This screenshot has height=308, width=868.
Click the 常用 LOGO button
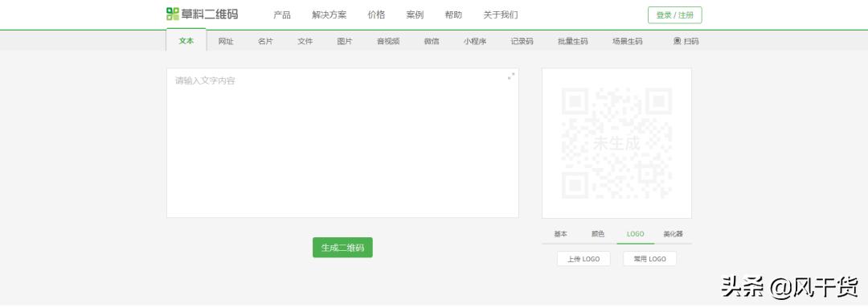pos(650,259)
